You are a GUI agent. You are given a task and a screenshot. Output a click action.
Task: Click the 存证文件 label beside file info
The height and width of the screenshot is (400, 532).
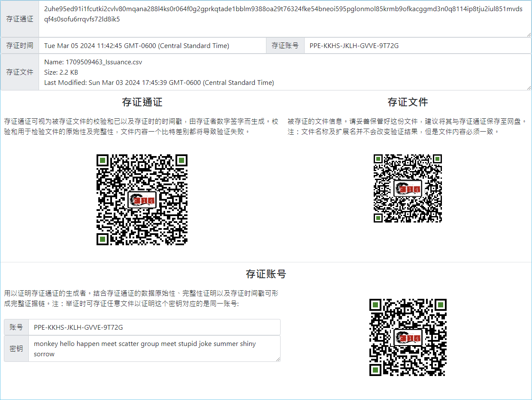pyautogui.click(x=20, y=72)
